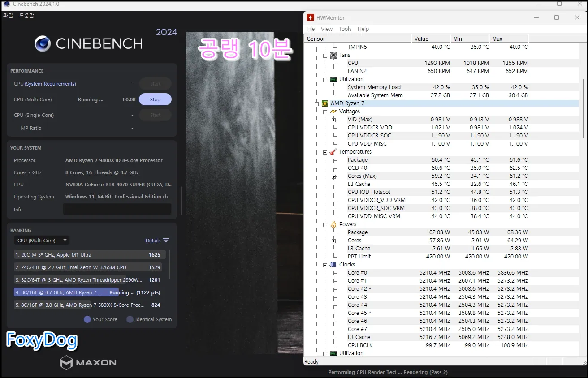Open ranking Details link
Screen dimensions: 588x378
pos(153,241)
